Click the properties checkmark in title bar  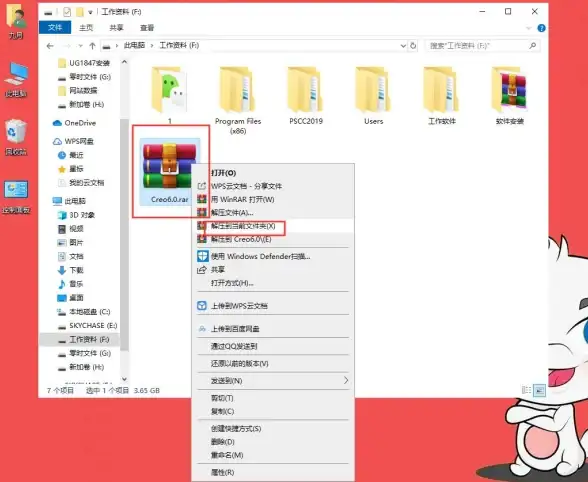(67, 12)
